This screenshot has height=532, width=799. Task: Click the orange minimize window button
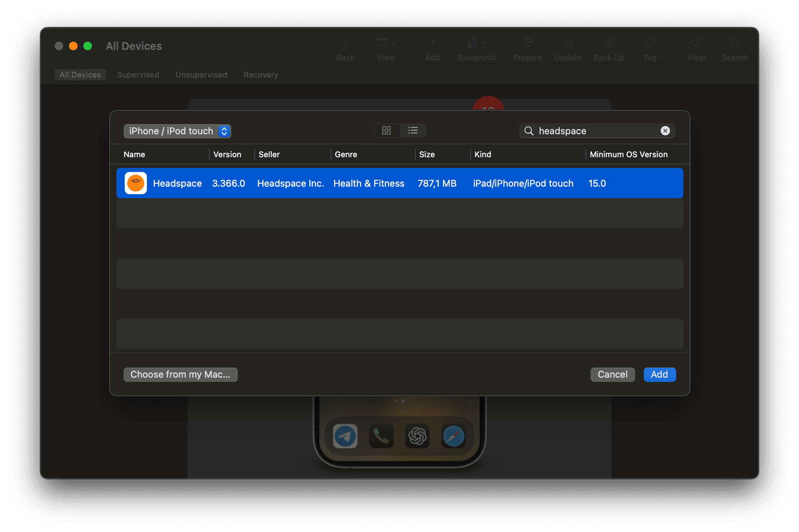click(x=73, y=46)
